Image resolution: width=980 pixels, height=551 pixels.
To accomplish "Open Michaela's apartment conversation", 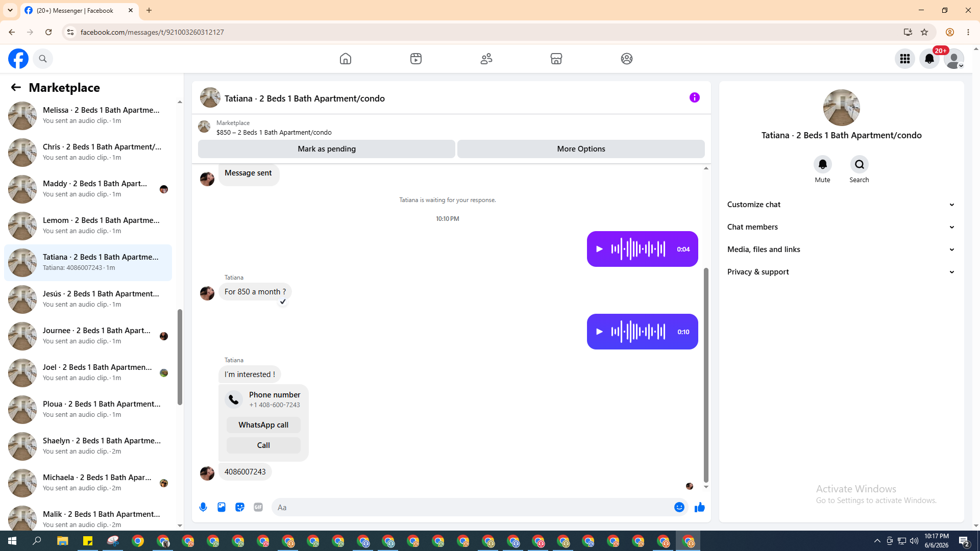I will tap(88, 483).
